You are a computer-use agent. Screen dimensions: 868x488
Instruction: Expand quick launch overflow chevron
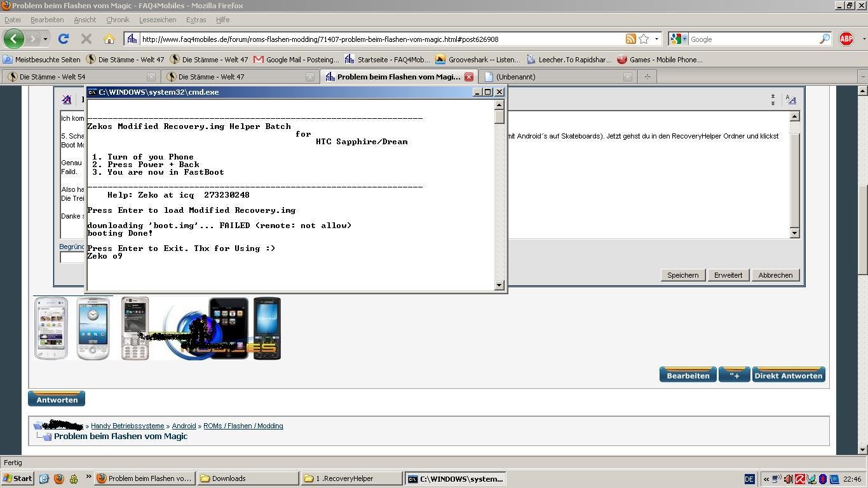pyautogui.click(x=88, y=477)
